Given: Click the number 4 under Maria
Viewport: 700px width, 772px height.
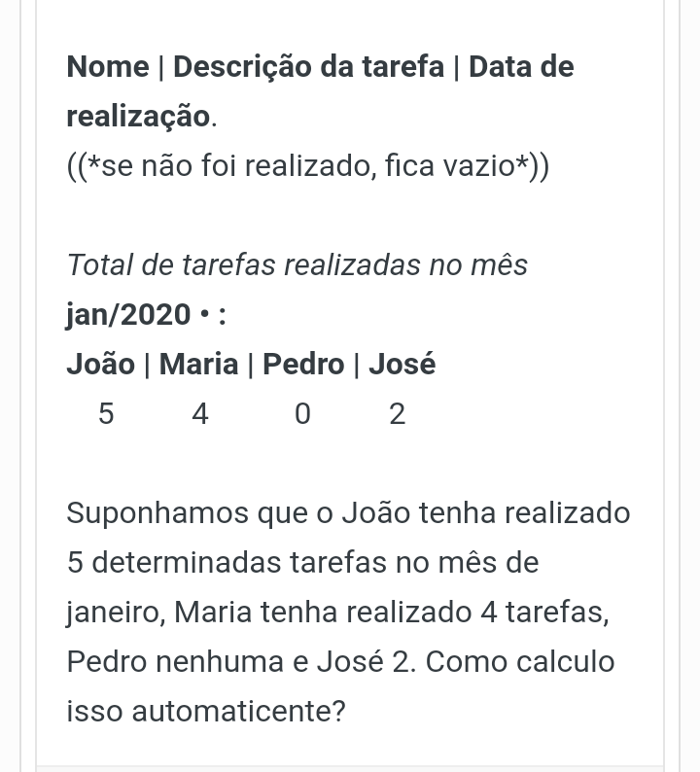Looking at the screenshot, I should [200, 413].
